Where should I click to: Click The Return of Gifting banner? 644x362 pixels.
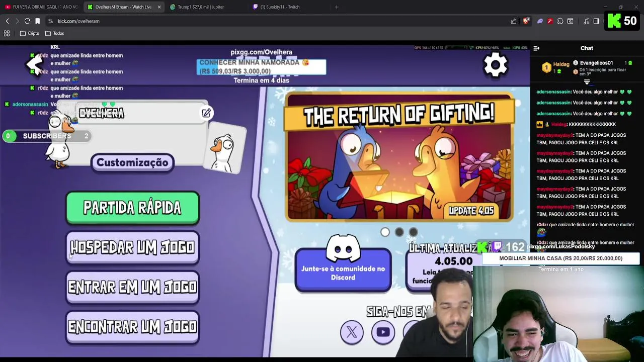point(399,157)
